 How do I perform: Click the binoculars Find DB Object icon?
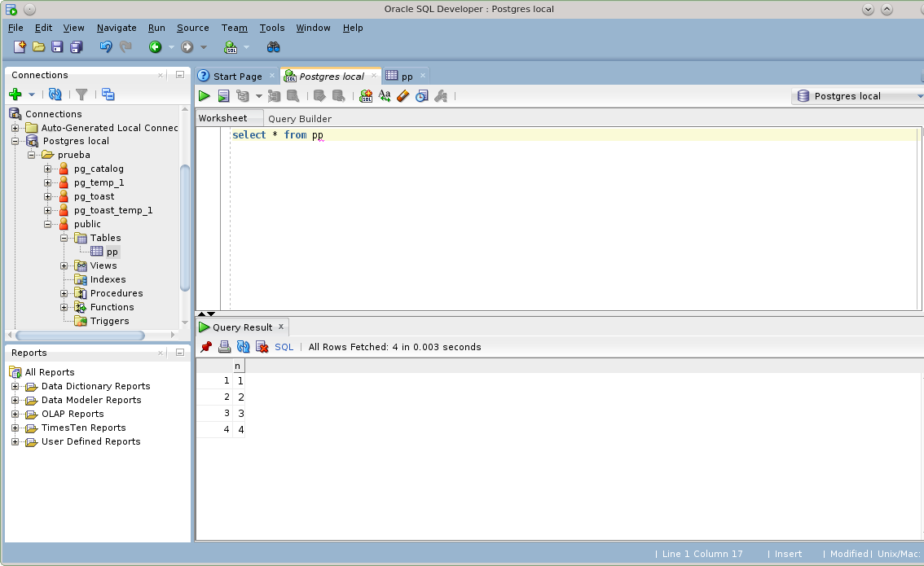point(273,47)
